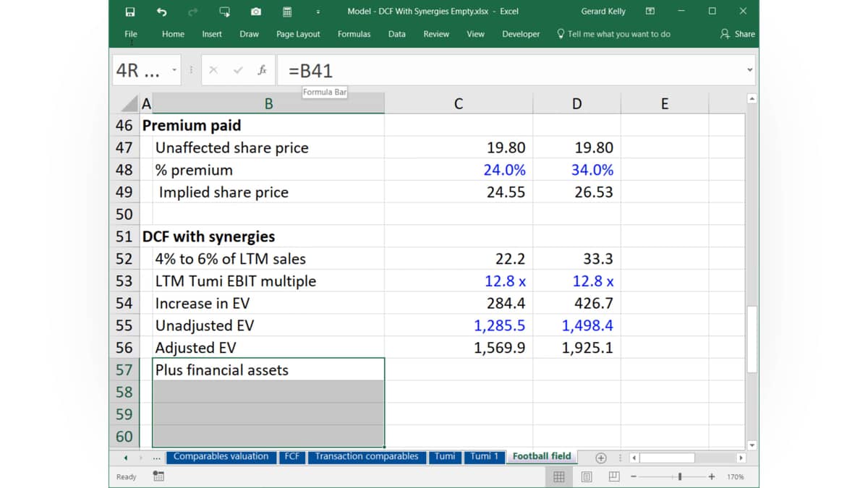Cancel the formula entry with the X icon
Image resolution: width=868 pixels, height=488 pixels.
point(213,70)
